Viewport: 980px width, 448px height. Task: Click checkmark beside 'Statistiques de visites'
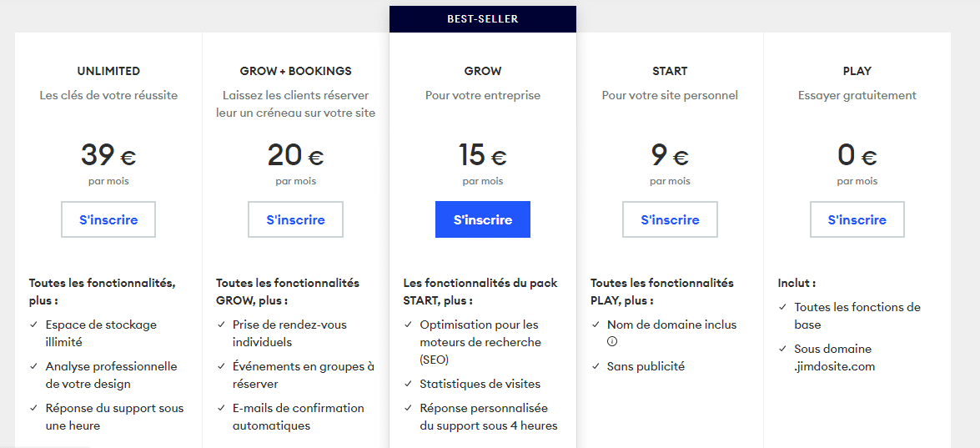coord(408,384)
